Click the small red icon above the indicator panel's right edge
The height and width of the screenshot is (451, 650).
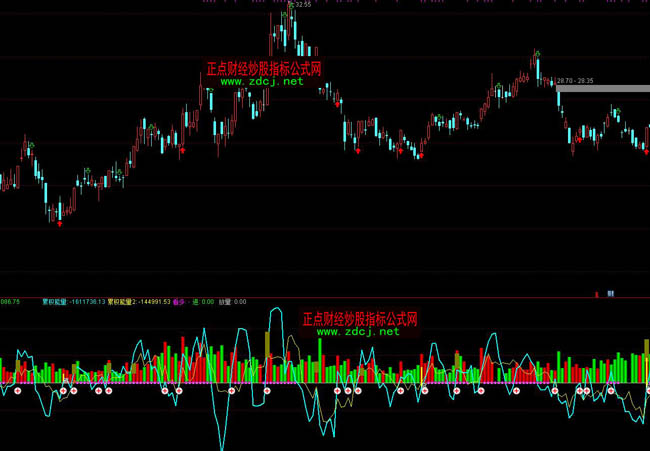tap(597, 294)
